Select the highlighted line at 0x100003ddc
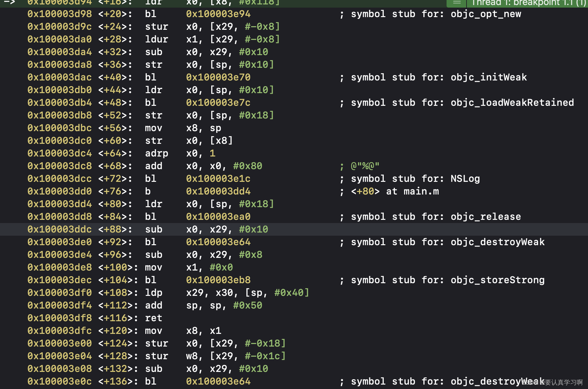588x389 pixels. point(294,229)
